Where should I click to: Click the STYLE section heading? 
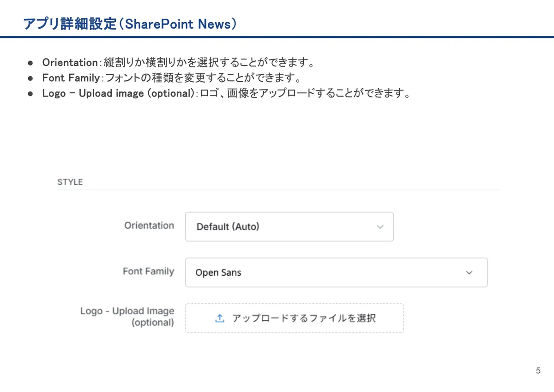click(x=70, y=182)
